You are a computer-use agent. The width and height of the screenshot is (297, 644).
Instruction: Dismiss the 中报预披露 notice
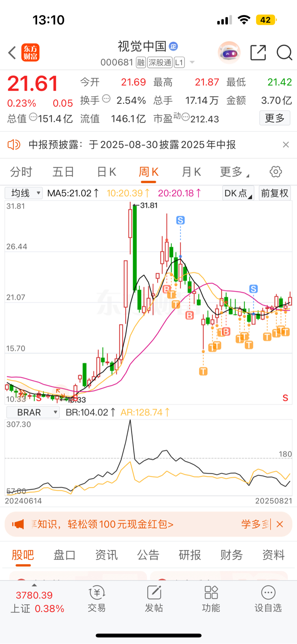click(x=286, y=145)
